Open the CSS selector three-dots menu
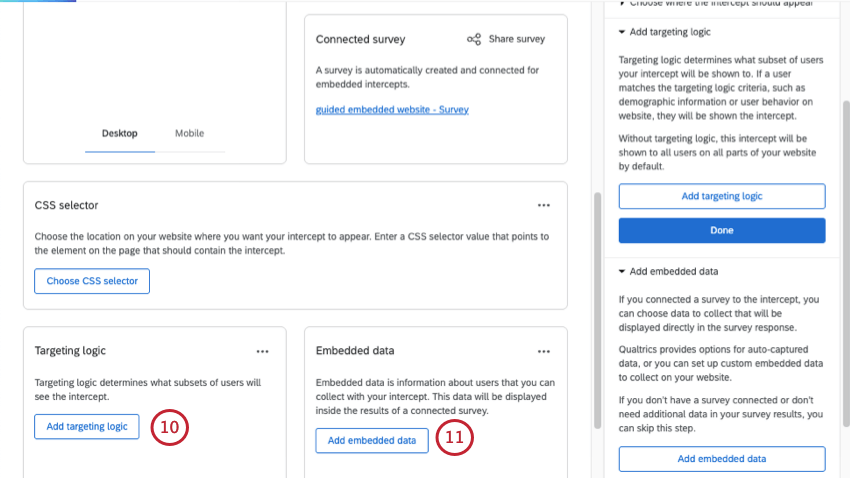 544,205
